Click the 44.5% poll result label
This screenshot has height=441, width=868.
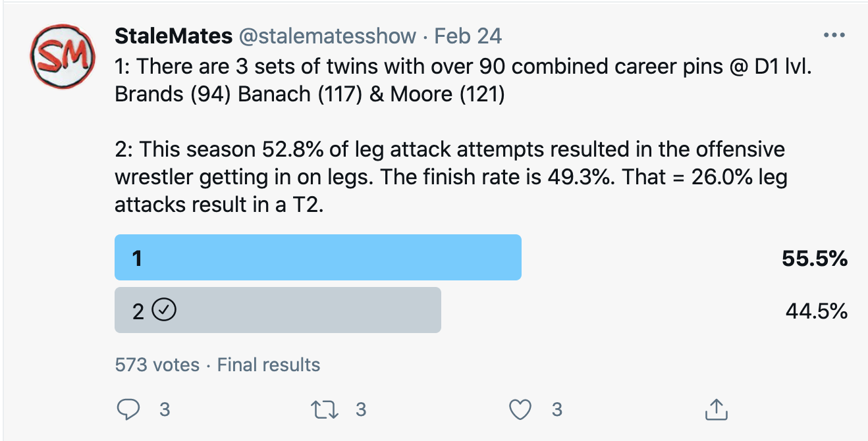[x=816, y=311]
